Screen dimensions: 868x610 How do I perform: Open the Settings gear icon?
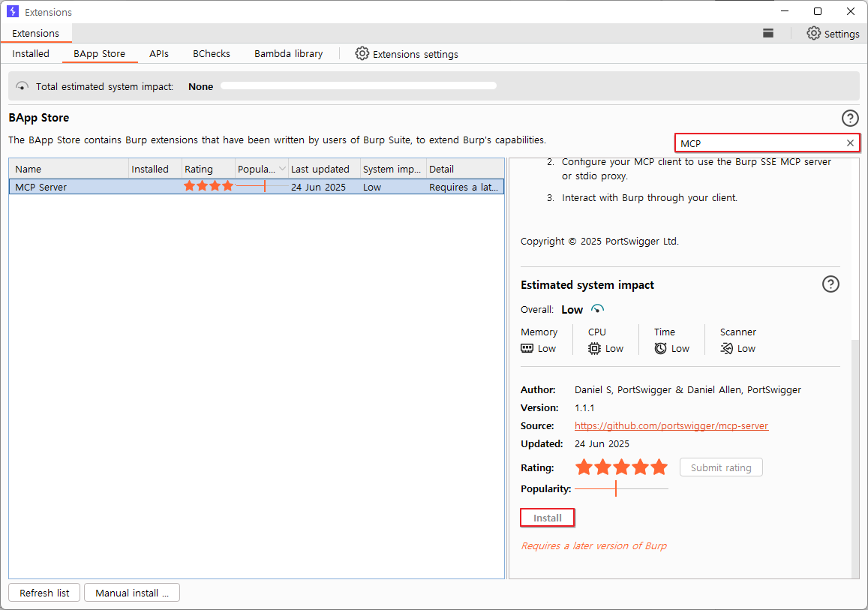pyautogui.click(x=813, y=33)
